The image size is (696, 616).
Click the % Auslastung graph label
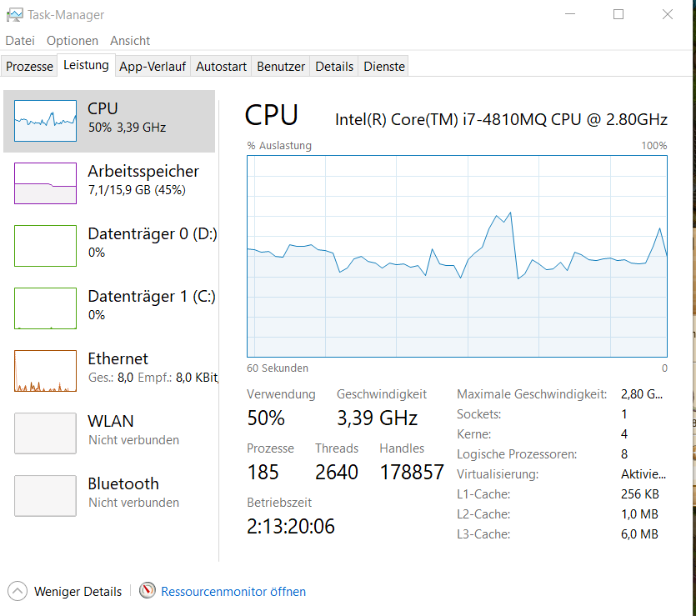[279, 146]
